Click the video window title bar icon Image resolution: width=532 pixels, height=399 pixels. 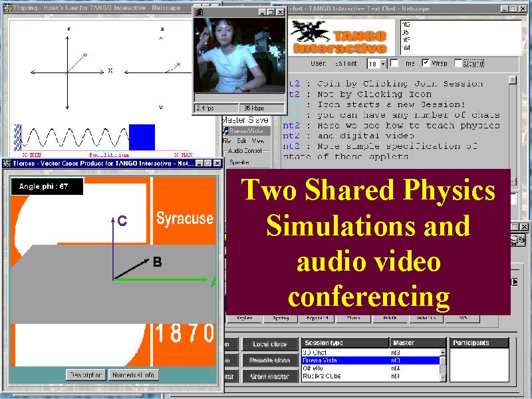tap(199, 12)
